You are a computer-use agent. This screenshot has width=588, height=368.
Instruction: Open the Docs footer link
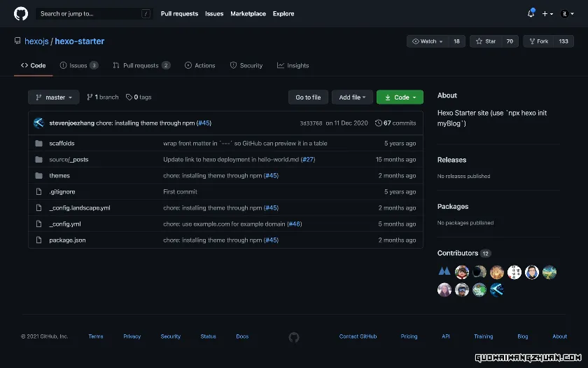tap(242, 336)
